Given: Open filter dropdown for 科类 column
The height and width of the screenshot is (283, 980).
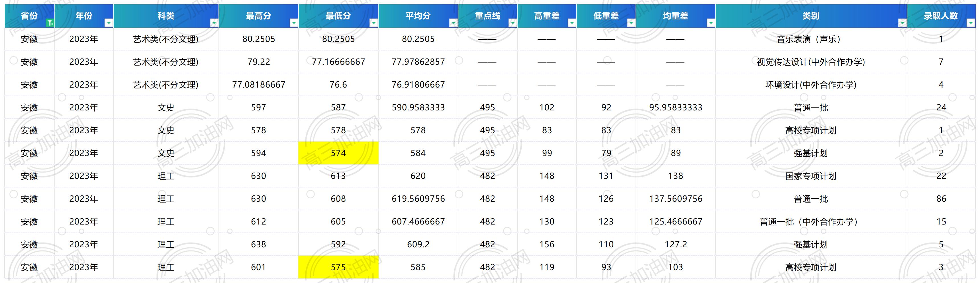Looking at the screenshot, I should [x=214, y=23].
